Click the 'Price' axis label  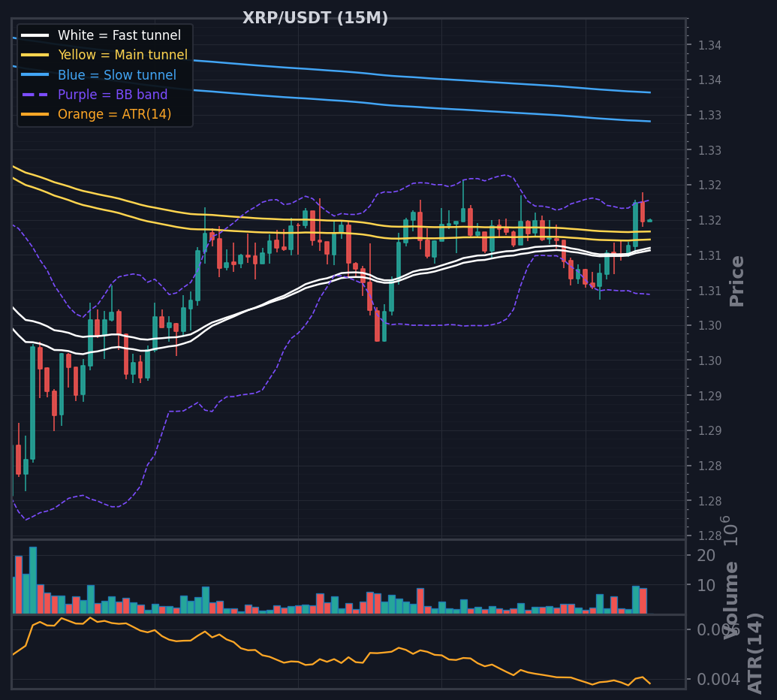pos(737,281)
